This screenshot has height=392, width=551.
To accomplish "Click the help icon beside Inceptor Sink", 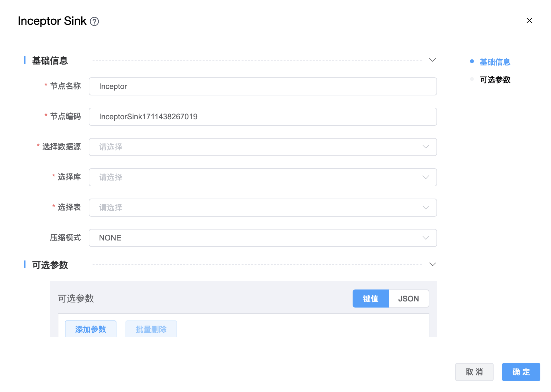I will 94,22.
